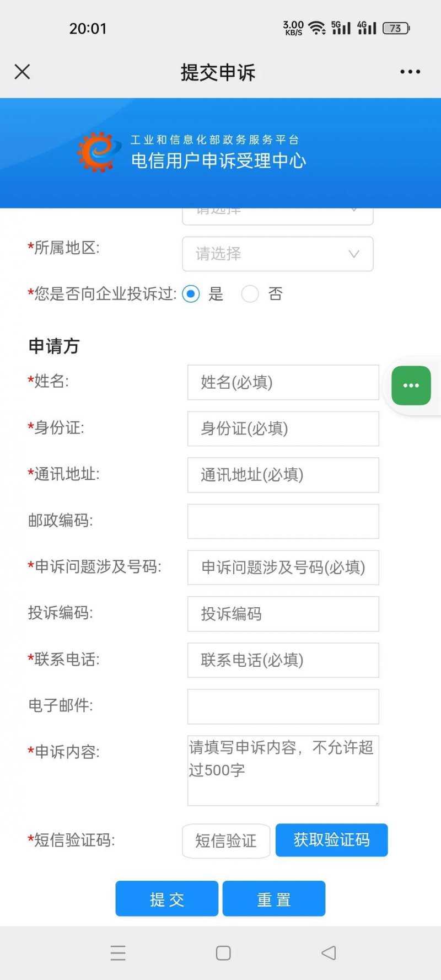Image resolution: width=441 pixels, height=980 pixels.
Task: Tap the battery level status icon
Action: 396,28
